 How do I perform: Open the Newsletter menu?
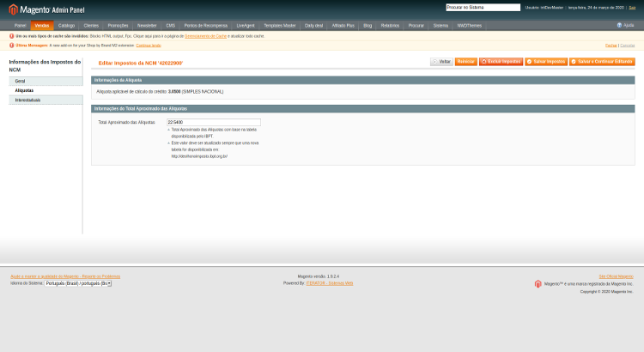pos(147,26)
